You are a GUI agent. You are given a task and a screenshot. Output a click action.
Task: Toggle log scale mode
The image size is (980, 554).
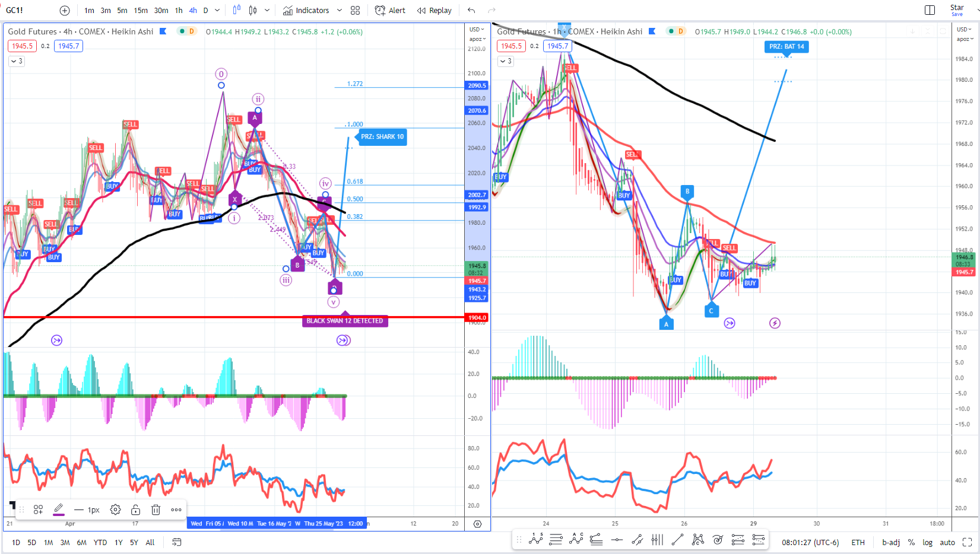coord(927,542)
